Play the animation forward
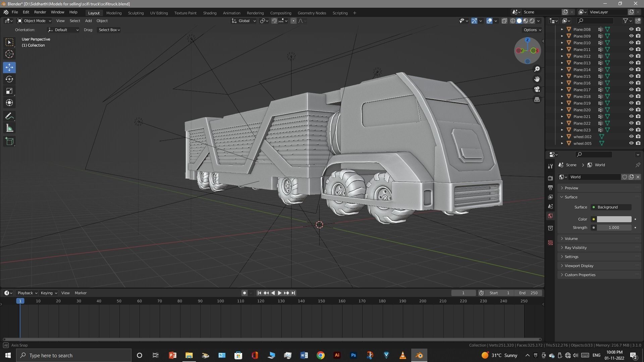Viewport: 644px width, 362px height. 279,293
